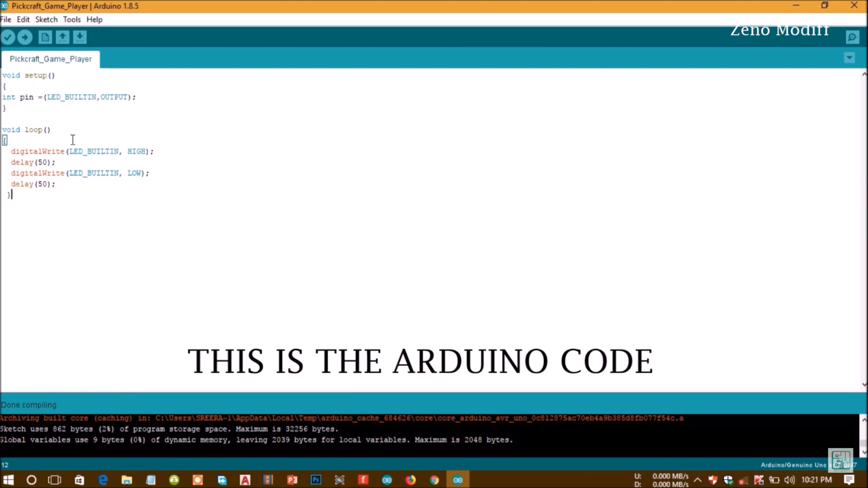Click the Verify checkmark button
The height and width of the screenshot is (488, 868).
(x=8, y=37)
